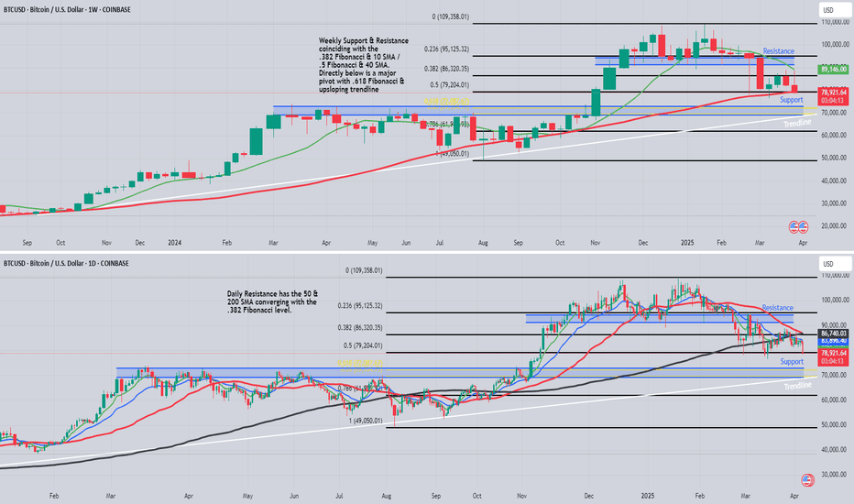Click the red 78,921.64 price label on daily chart
This screenshot has height=504, width=854.
point(833,356)
